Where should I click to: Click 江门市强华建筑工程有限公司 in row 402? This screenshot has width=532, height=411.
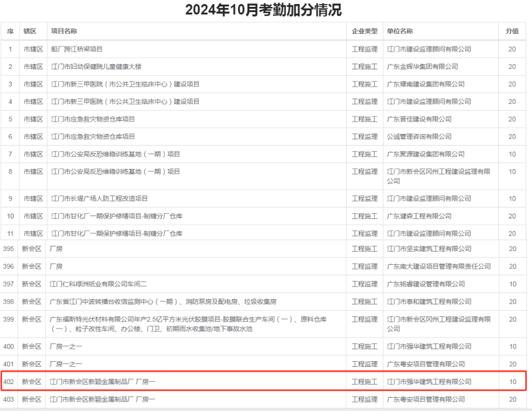pyautogui.click(x=429, y=382)
